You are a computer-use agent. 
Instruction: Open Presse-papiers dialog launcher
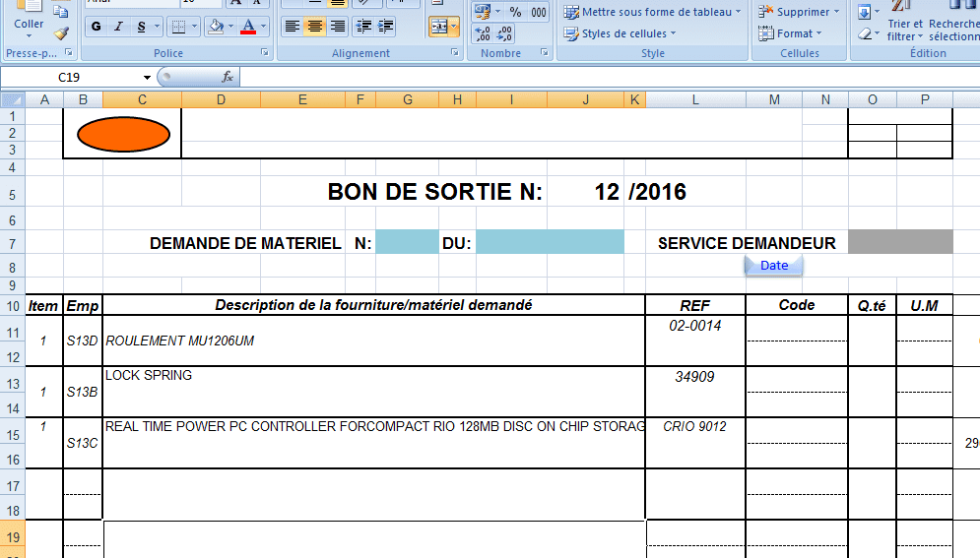(x=69, y=53)
